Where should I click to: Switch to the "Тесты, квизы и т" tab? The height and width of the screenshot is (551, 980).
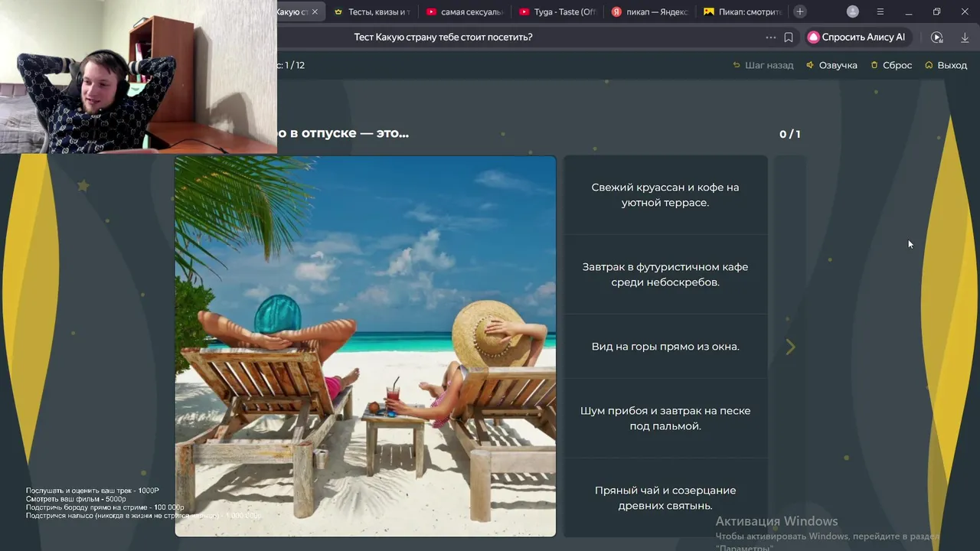pyautogui.click(x=372, y=12)
